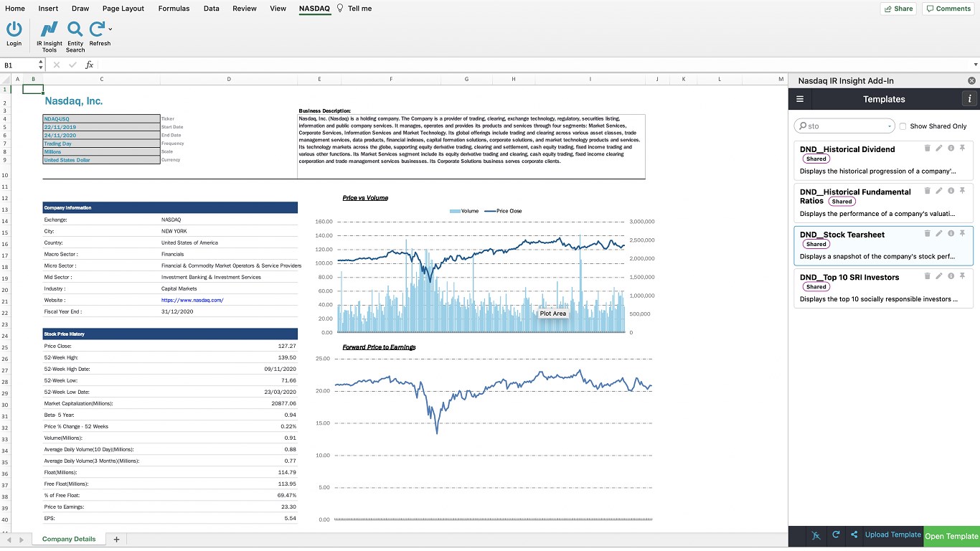Open the Insert tab
The height and width of the screenshot is (551, 980).
point(48,9)
